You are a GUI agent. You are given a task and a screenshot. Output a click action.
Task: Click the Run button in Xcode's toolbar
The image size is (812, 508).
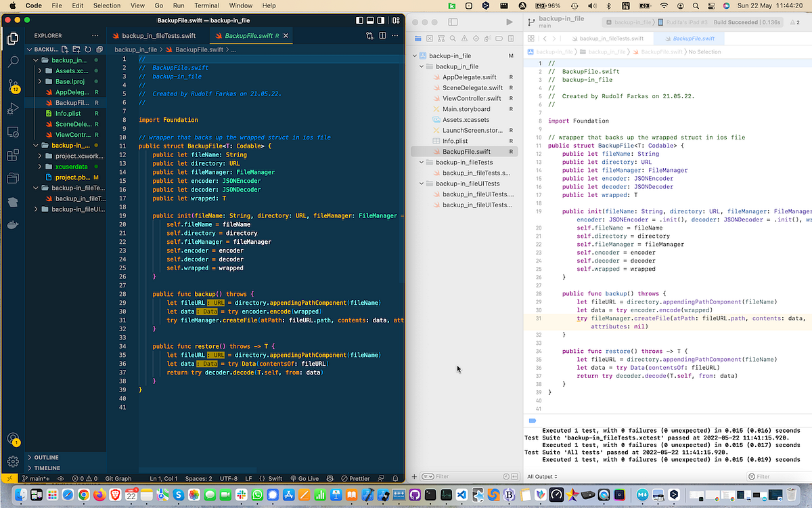pyautogui.click(x=510, y=21)
